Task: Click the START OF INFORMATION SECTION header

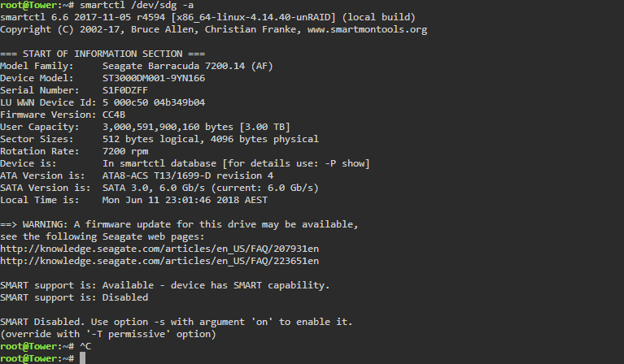Action: pyautogui.click(x=103, y=54)
